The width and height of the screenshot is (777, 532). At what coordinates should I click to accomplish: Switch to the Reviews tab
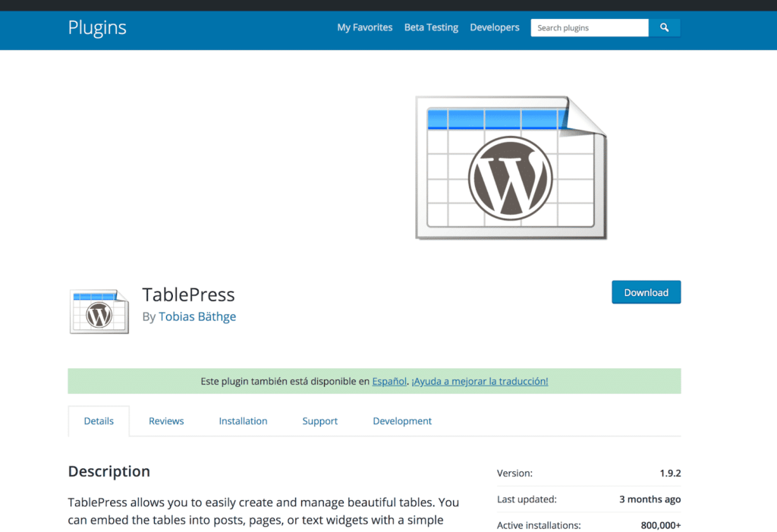coord(165,420)
